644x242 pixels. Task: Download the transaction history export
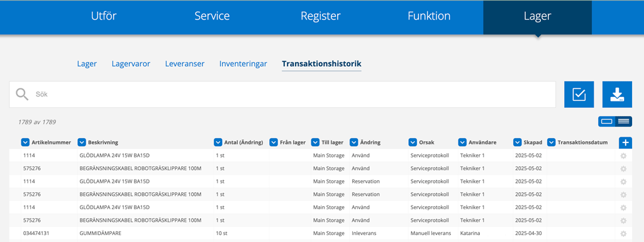click(x=618, y=95)
